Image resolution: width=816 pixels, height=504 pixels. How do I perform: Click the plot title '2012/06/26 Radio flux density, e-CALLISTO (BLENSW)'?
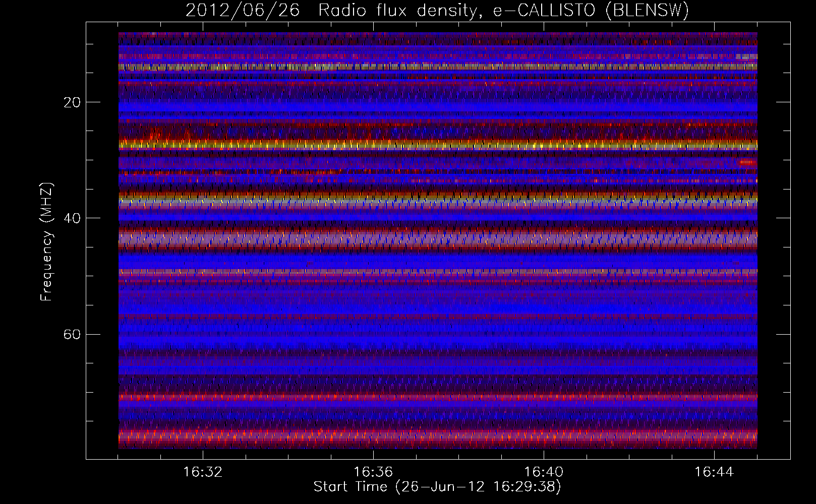437,11
